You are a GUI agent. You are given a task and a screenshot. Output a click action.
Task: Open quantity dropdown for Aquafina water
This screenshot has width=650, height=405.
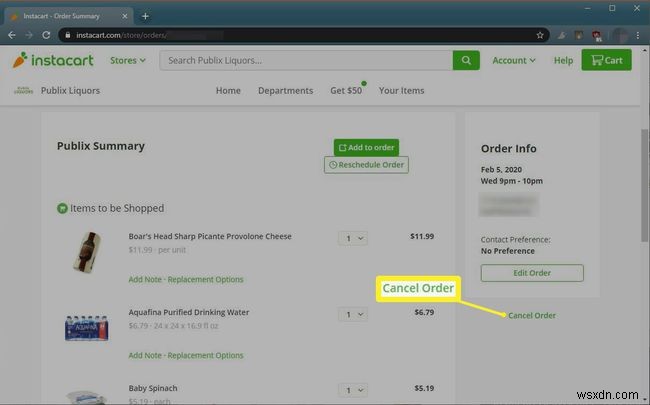(353, 314)
